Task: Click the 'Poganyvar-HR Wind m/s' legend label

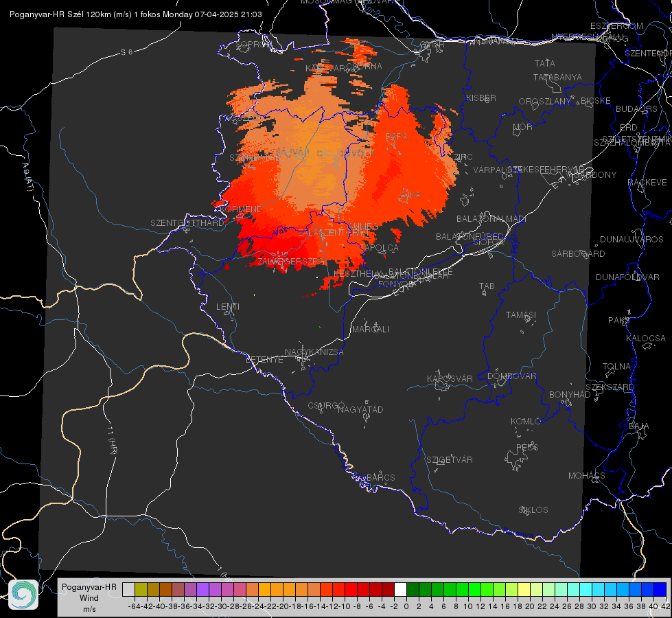Action: point(89,598)
